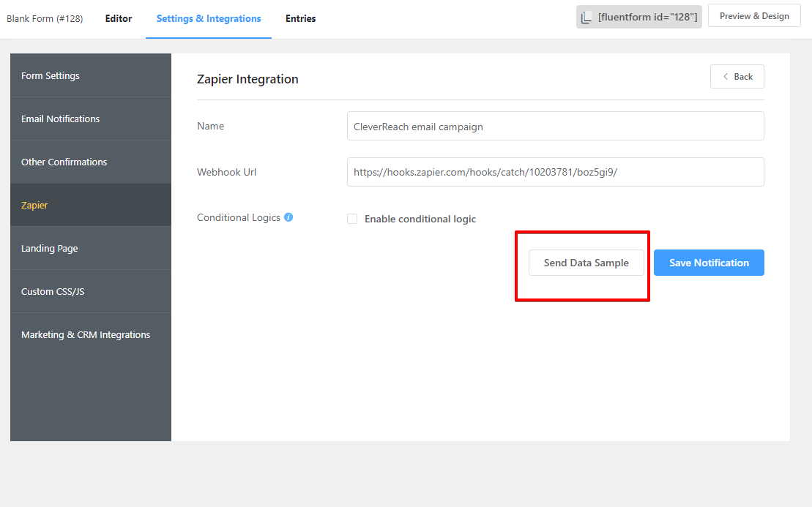The image size is (812, 507).
Task: Open the Editor tab
Action: point(119,18)
